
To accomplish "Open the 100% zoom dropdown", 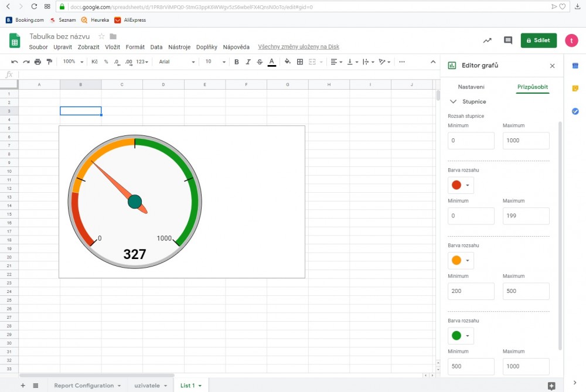I will point(73,62).
